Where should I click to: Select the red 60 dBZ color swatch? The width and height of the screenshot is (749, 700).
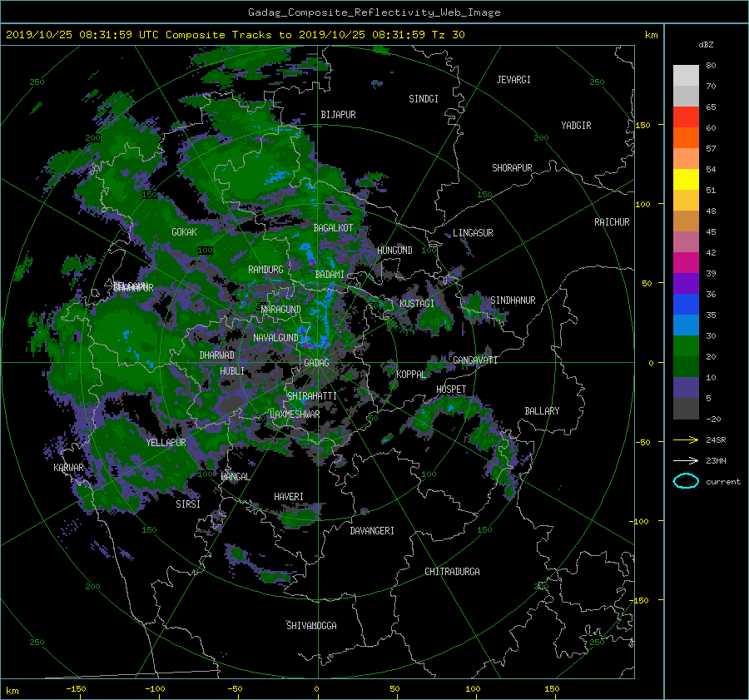click(x=686, y=117)
